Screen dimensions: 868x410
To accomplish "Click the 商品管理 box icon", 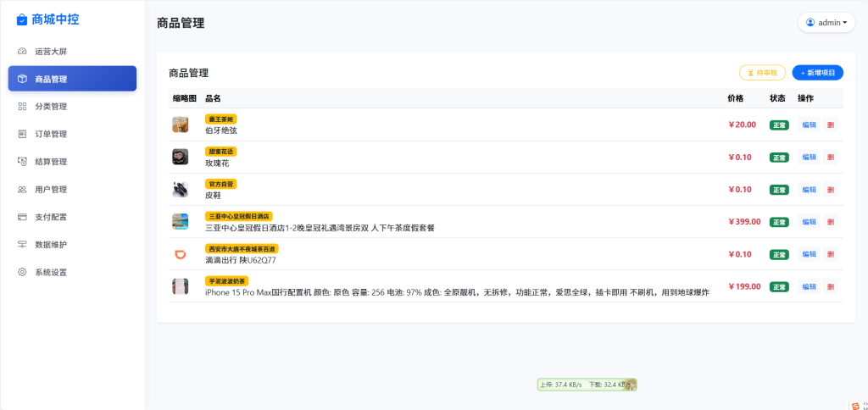I will [x=22, y=79].
